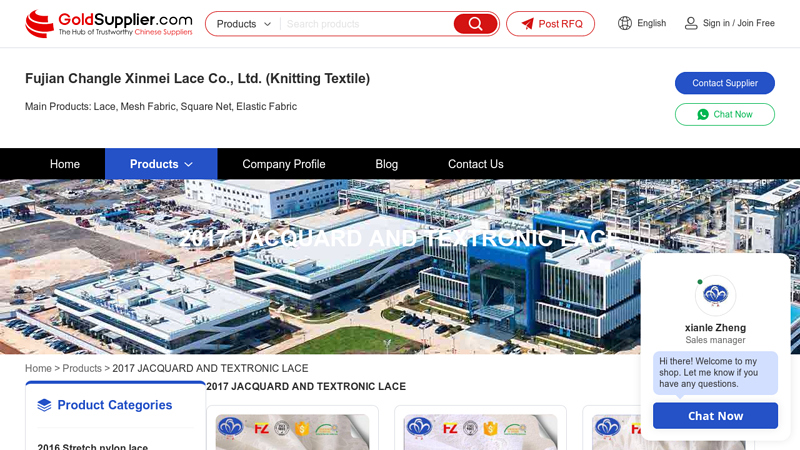Click the globe language icon
The image size is (800, 450).
click(625, 23)
